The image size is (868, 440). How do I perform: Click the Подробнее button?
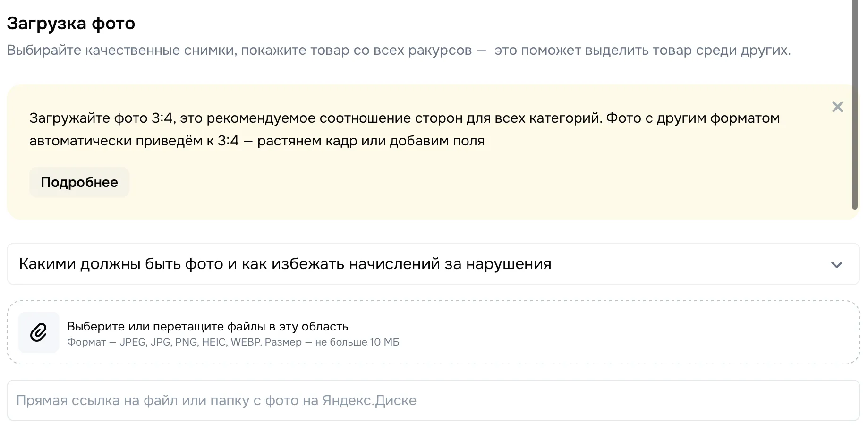tap(79, 182)
